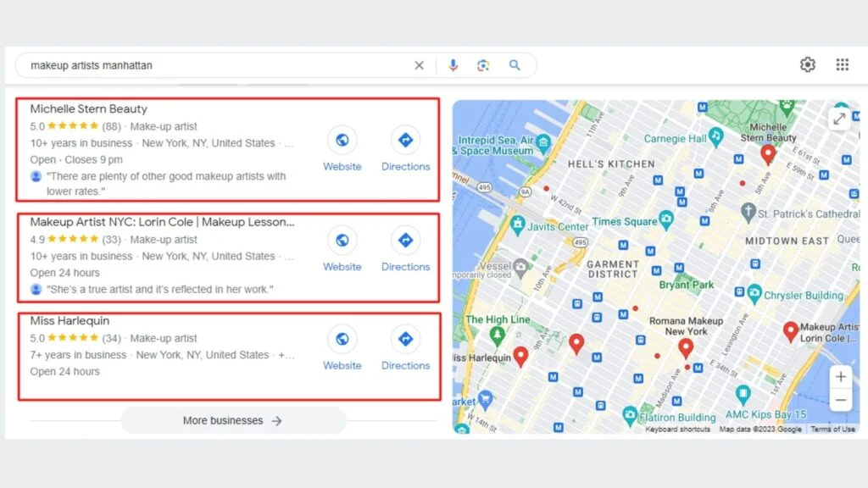Open search settings gear
868x488 pixels.
coord(808,64)
